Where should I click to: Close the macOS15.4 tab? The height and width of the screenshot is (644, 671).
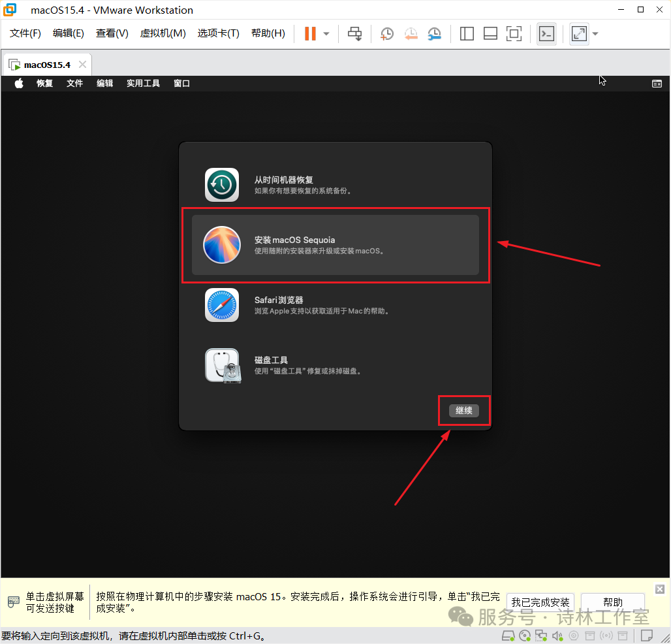(83, 64)
